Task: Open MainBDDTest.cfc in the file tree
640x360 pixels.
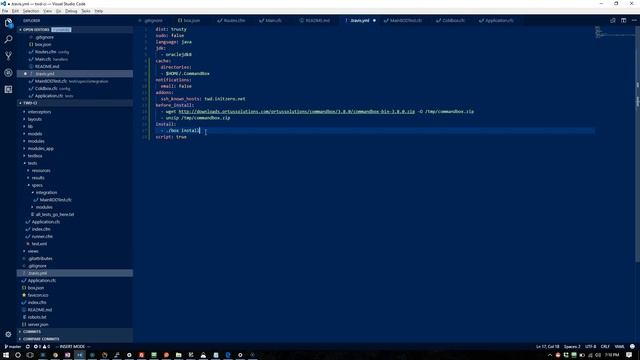Action: click(x=56, y=200)
